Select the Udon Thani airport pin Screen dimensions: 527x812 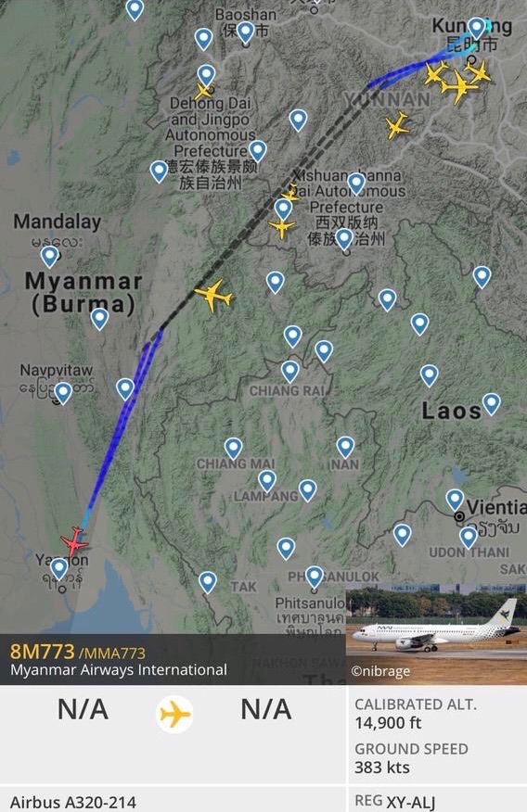tap(469, 537)
